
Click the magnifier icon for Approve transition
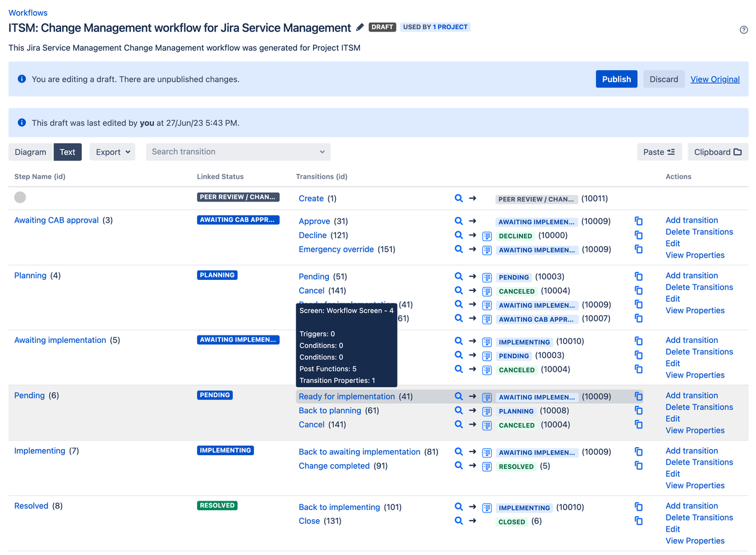[458, 221]
